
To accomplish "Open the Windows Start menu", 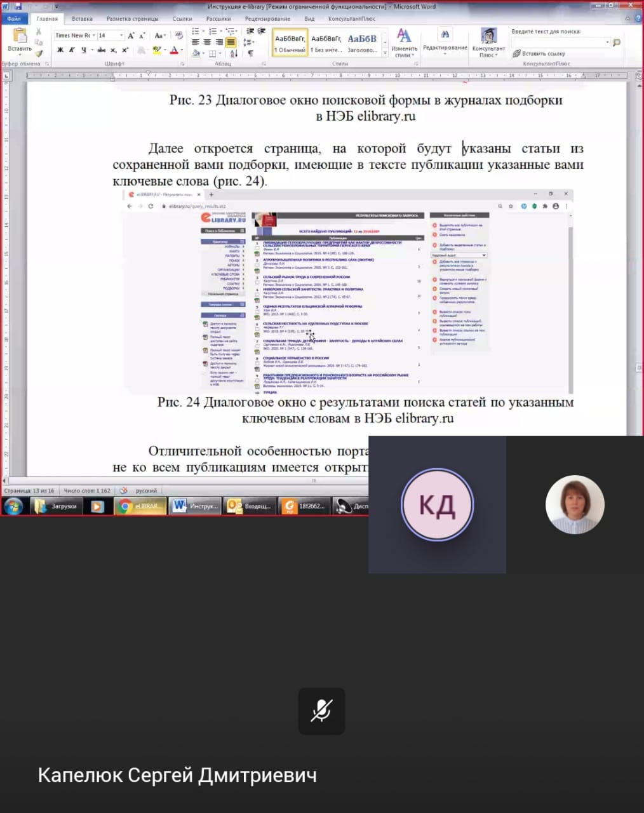I will tap(13, 506).
